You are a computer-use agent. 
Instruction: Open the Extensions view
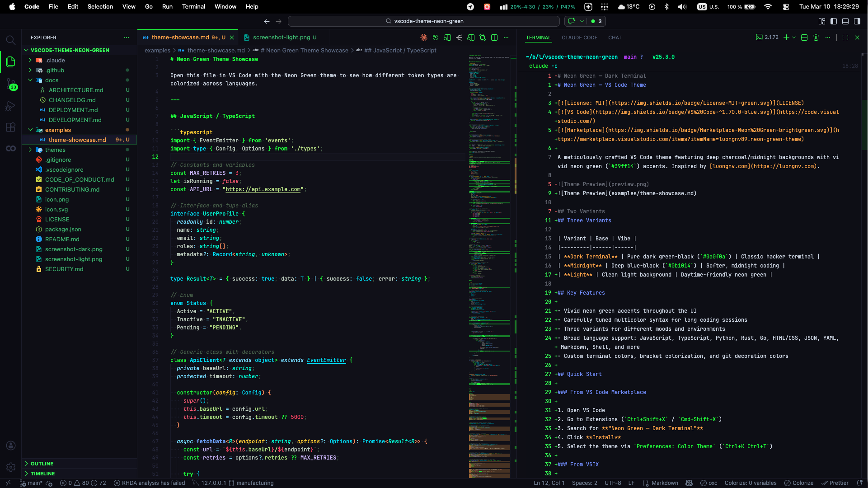tap(11, 127)
